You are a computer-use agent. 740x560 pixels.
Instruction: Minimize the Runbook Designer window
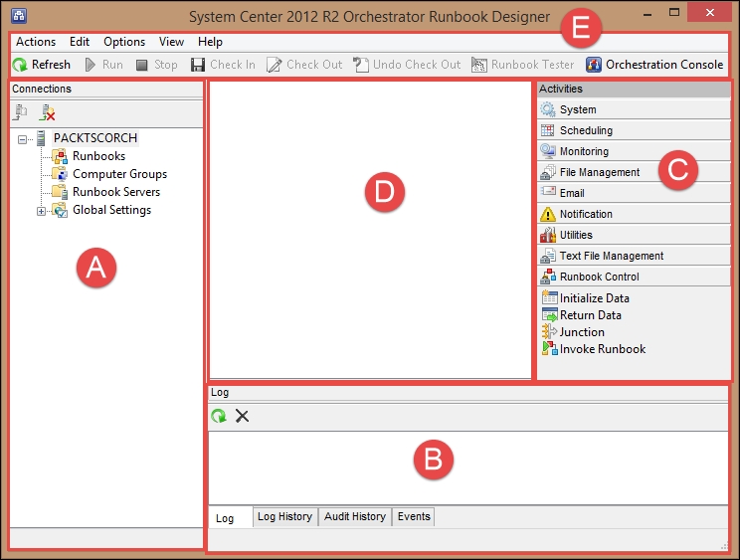(x=647, y=14)
